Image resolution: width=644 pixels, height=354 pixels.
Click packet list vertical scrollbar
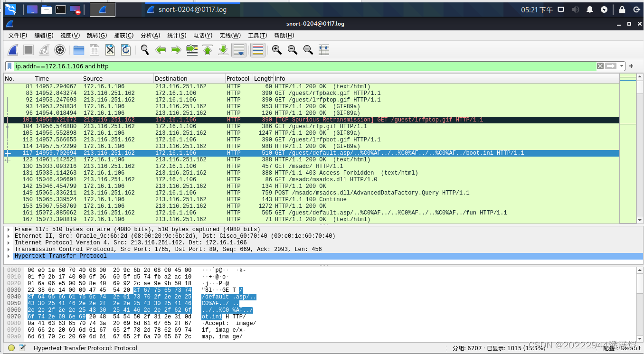click(x=640, y=149)
